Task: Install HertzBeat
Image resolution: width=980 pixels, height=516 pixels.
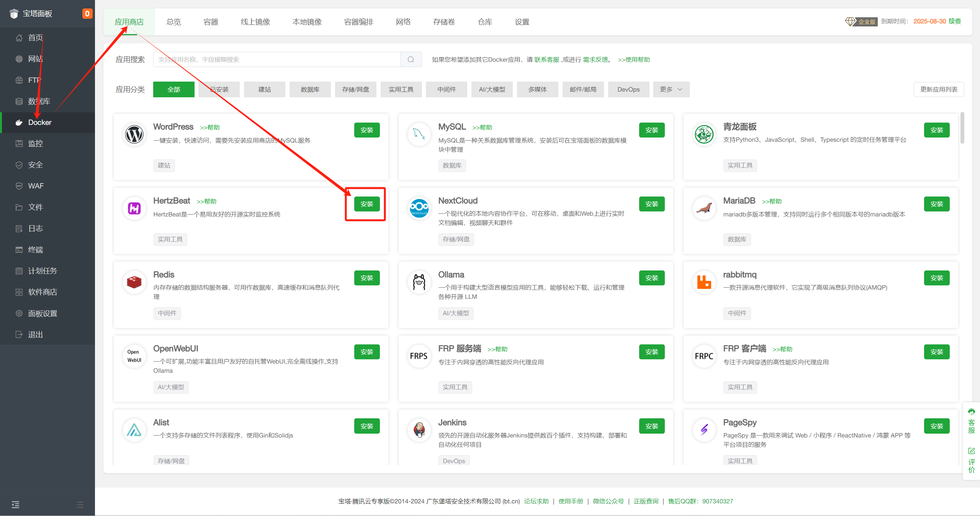Action: [367, 204]
